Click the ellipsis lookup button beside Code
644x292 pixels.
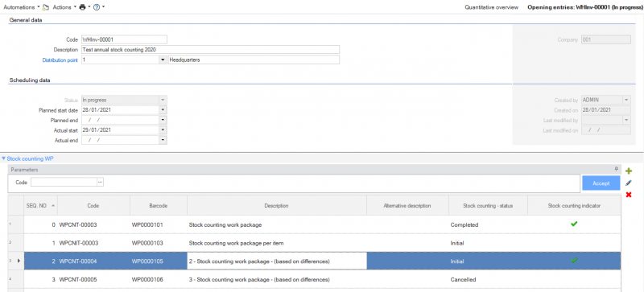[100, 183]
